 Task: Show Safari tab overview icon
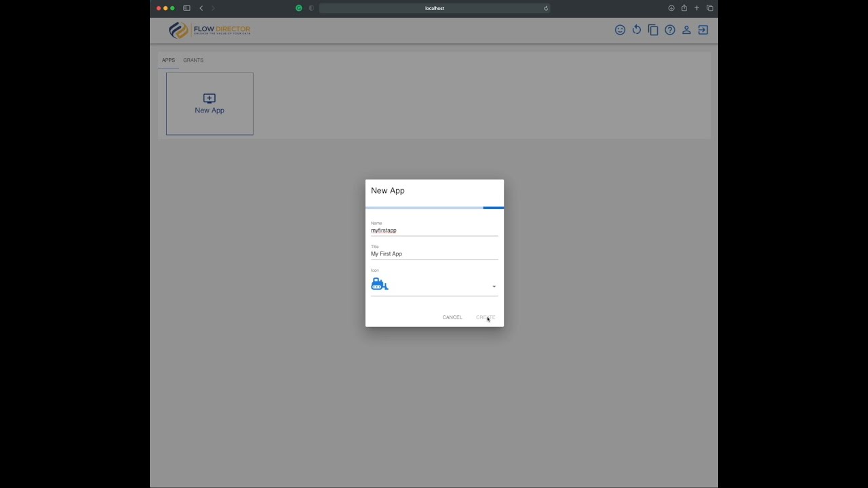[710, 8]
